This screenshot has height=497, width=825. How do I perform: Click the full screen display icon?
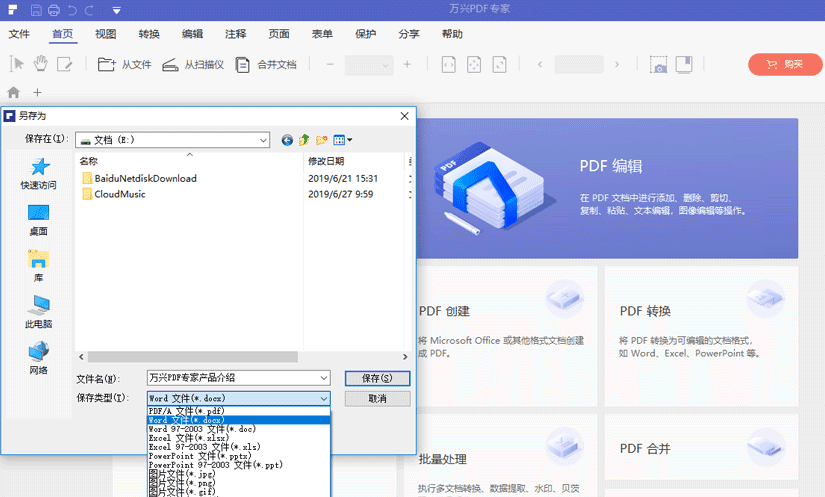tap(684, 64)
